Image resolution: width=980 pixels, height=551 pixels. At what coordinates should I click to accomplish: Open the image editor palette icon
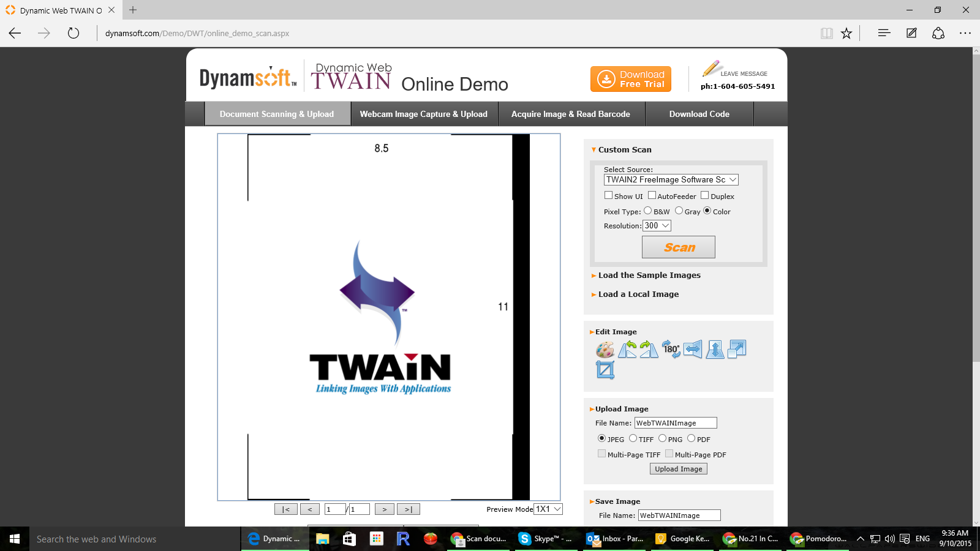coord(605,350)
